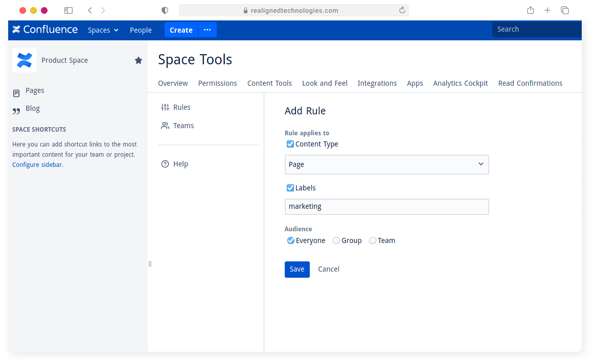Uncheck the Content Type checkbox

coord(290,144)
